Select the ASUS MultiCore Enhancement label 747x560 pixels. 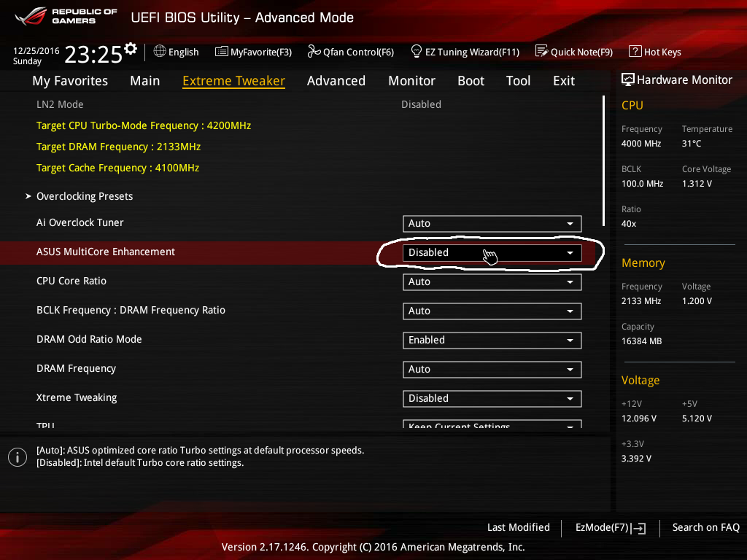pos(106,252)
